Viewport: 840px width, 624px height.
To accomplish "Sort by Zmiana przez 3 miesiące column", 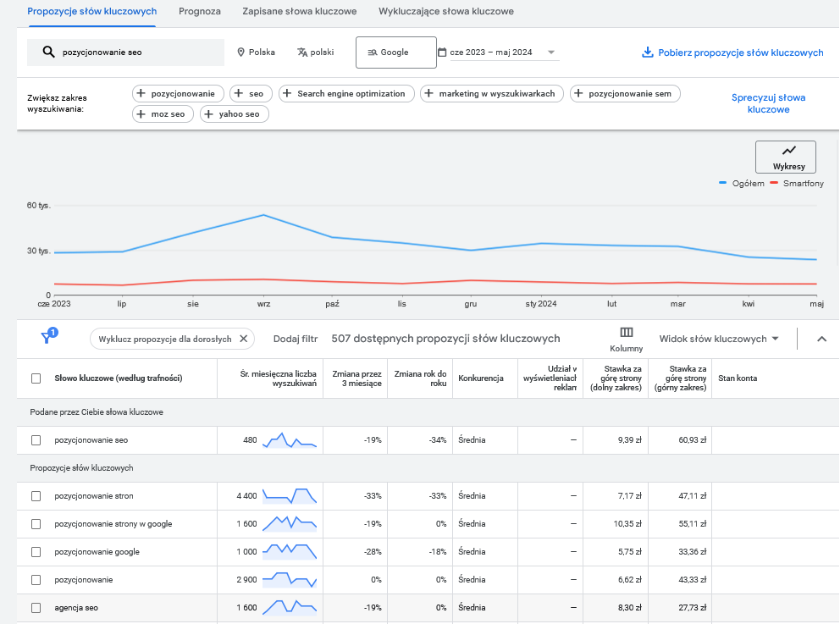I will 356,378.
